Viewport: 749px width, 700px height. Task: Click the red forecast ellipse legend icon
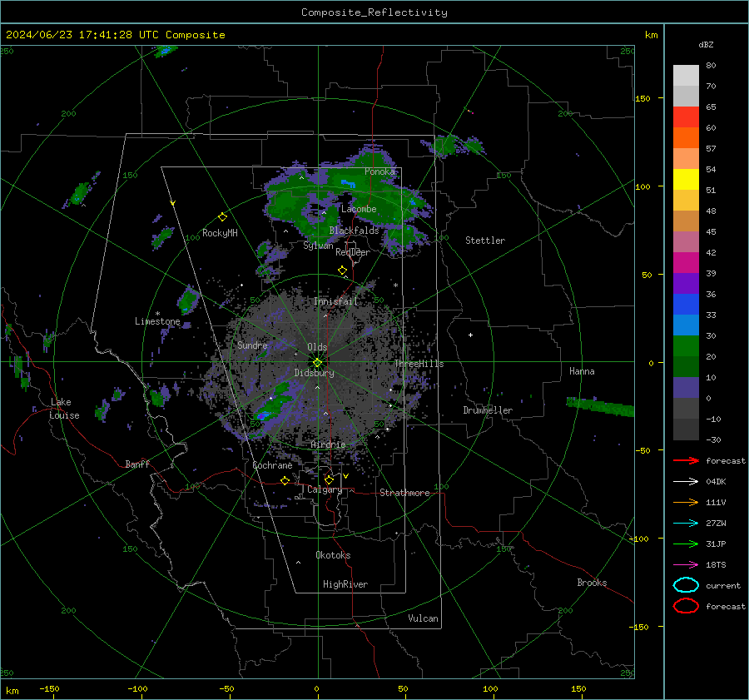tap(686, 606)
